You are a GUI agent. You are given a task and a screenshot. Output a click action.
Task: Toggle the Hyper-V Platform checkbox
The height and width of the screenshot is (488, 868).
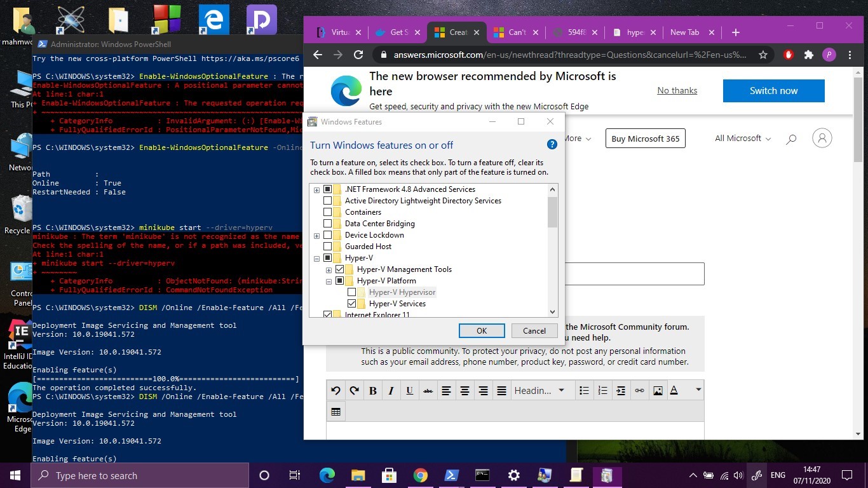coord(340,281)
